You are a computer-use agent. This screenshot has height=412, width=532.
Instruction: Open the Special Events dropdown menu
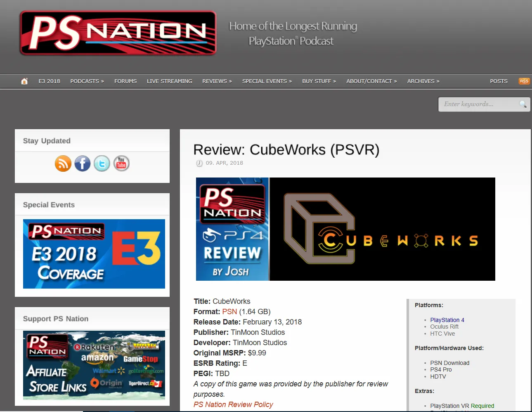click(267, 81)
